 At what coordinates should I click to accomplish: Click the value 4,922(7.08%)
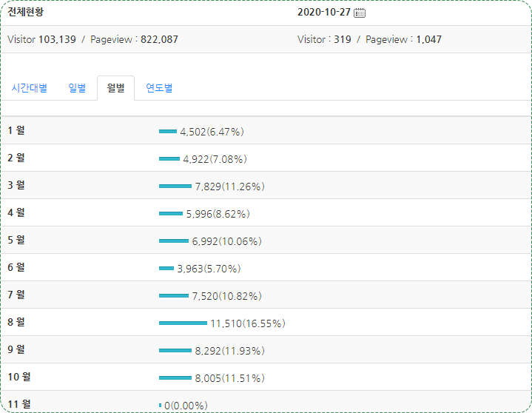tap(215, 159)
